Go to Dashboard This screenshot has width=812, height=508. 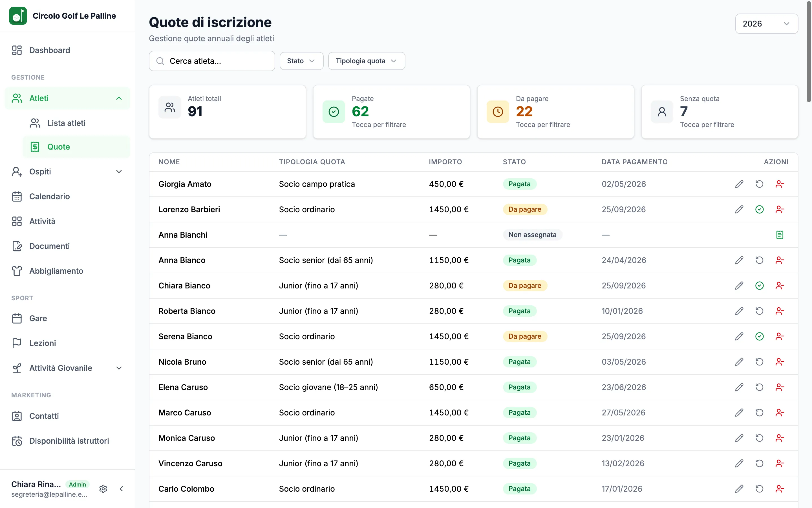[67, 51]
